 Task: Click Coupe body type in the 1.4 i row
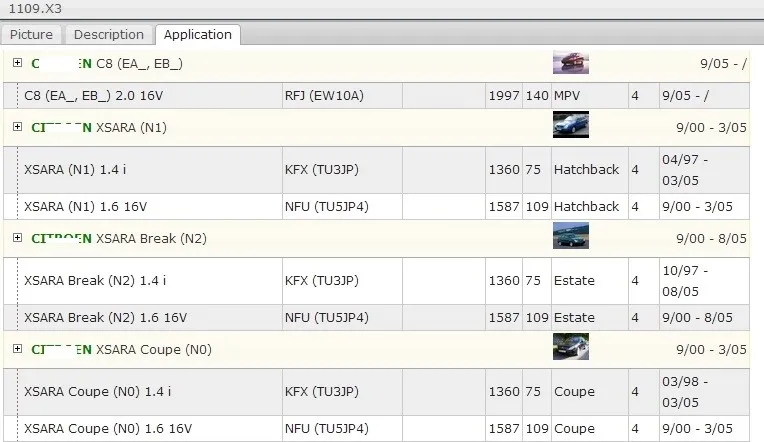[574, 392]
